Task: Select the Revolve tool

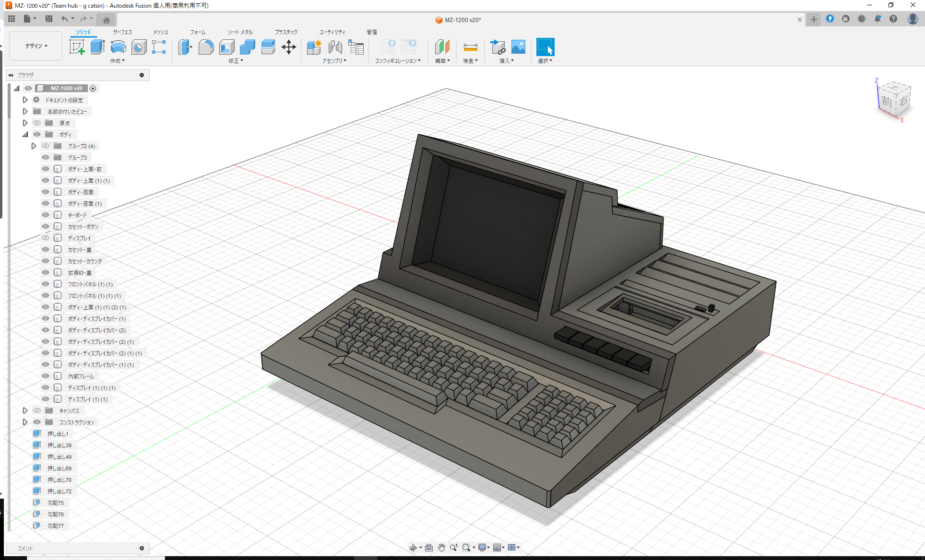Action: point(119,47)
